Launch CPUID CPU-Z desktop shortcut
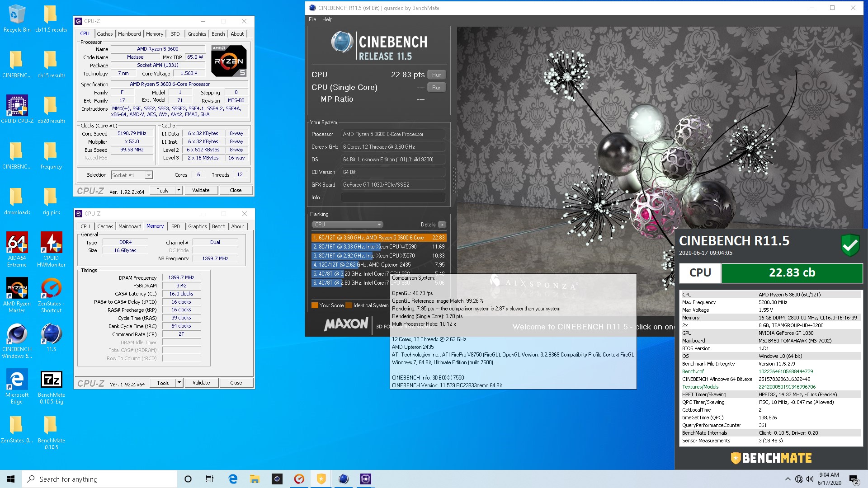 click(17, 109)
